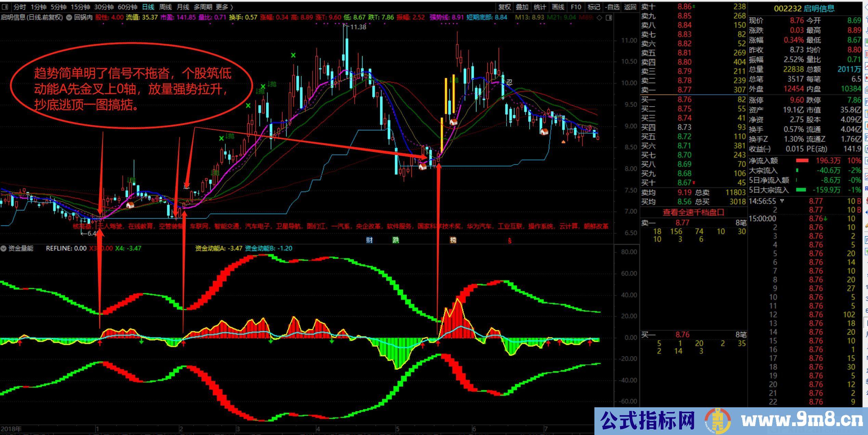Expand the 更多 periods menu
The image size is (868, 435).
point(224,7)
